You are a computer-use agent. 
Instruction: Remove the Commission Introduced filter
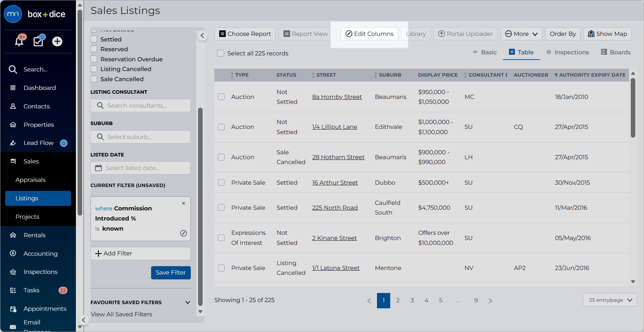point(183,203)
